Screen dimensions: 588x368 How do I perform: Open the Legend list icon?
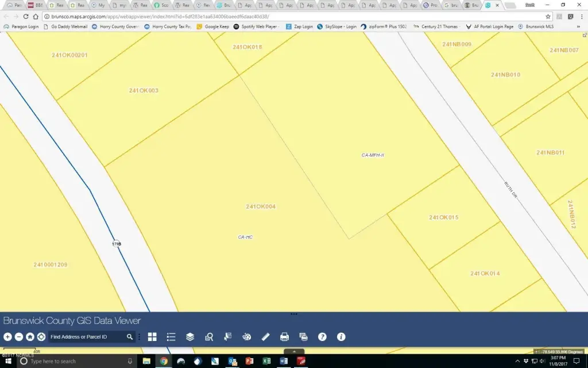[171, 337]
